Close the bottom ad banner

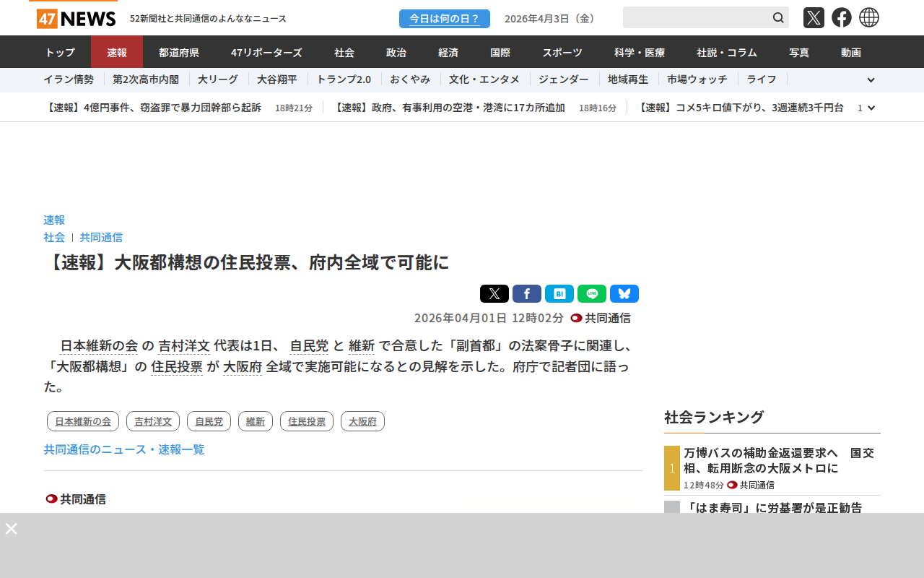(x=11, y=528)
